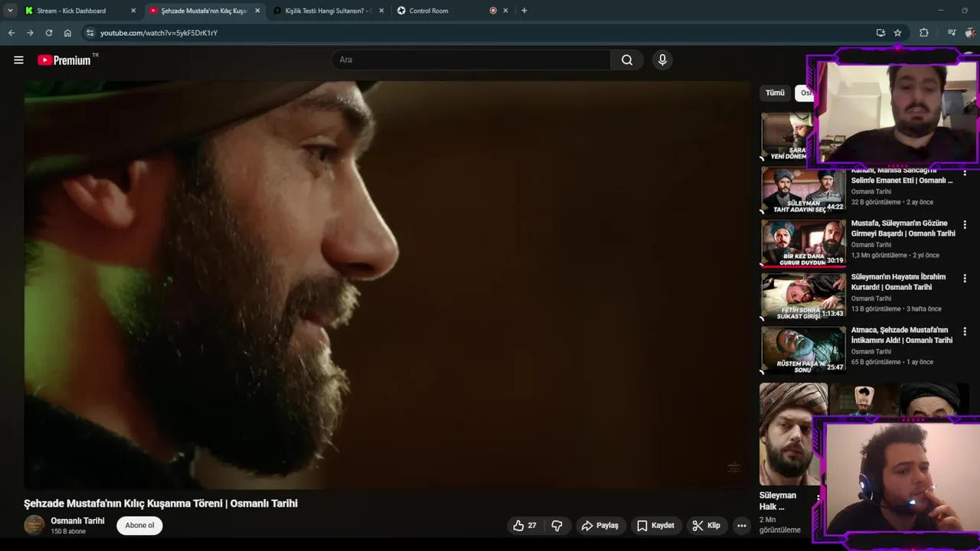Open the 'Fetih Sonra Suikast Girişi' thumbnail
The image size is (980, 551).
coord(803,297)
